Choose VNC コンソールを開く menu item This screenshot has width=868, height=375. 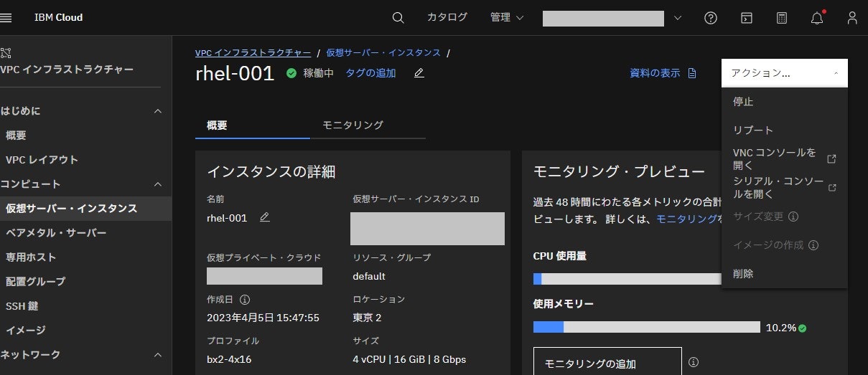[785, 159]
